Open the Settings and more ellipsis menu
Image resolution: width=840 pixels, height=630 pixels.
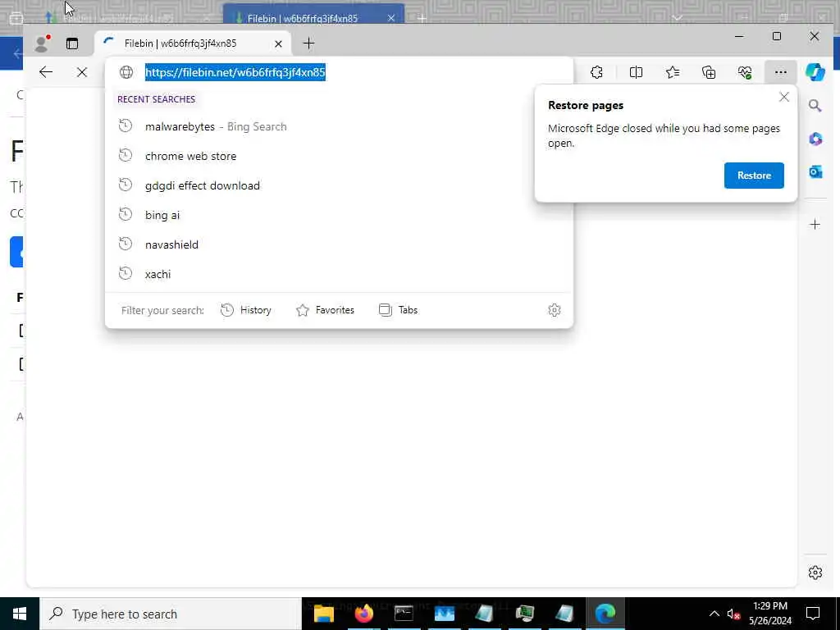coord(781,72)
